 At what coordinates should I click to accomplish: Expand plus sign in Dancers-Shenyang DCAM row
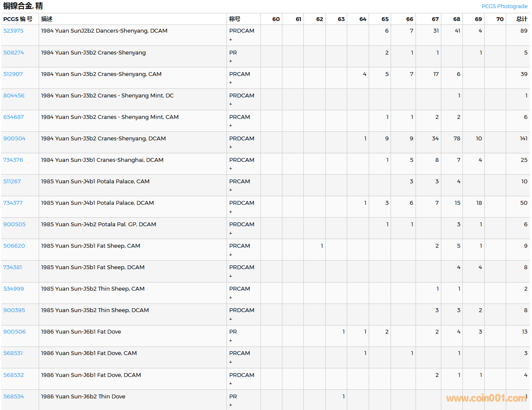point(231,39)
